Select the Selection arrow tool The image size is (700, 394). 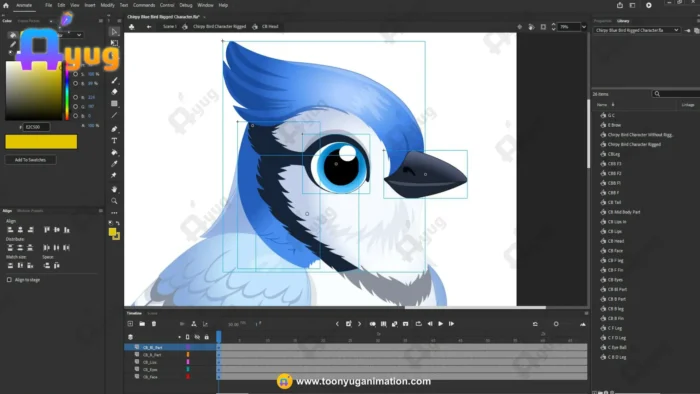pyautogui.click(x=114, y=32)
